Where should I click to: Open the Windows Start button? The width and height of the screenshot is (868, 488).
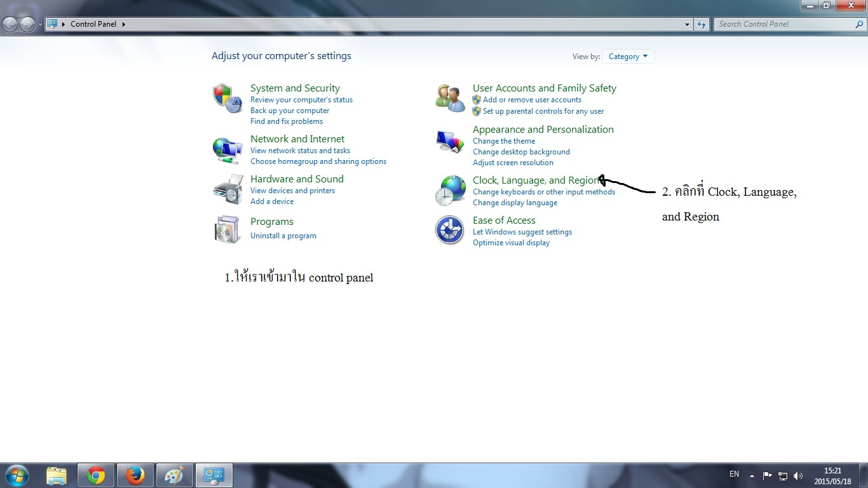point(17,475)
